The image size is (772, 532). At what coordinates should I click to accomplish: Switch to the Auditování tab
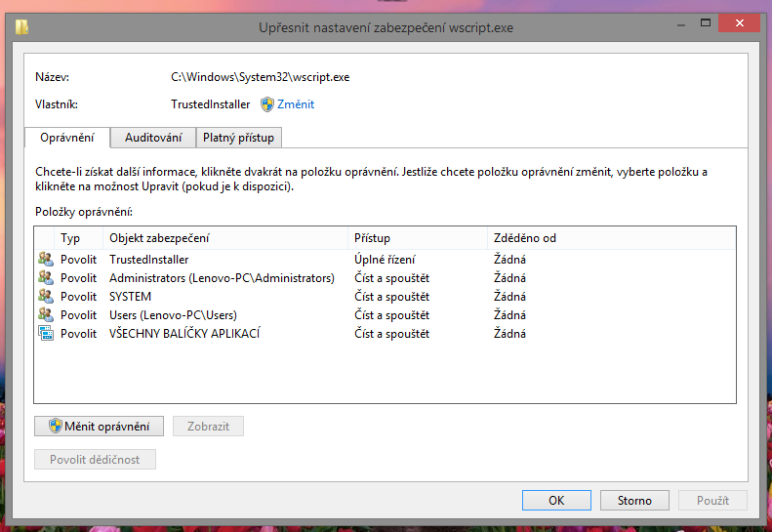point(153,138)
